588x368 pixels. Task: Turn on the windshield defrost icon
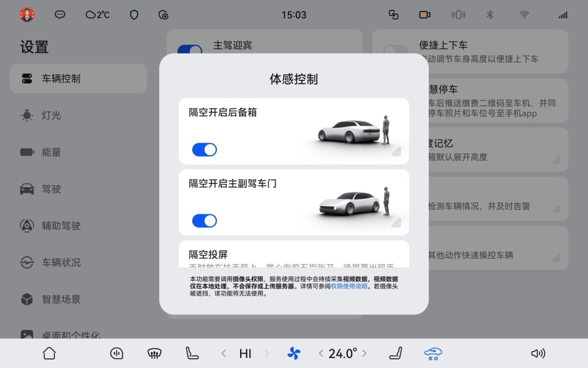point(154,353)
